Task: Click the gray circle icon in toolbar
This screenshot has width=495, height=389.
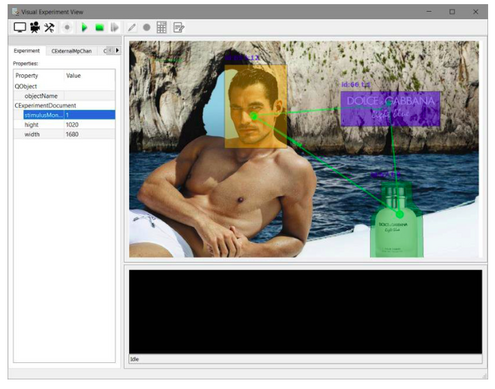Action: tap(146, 27)
